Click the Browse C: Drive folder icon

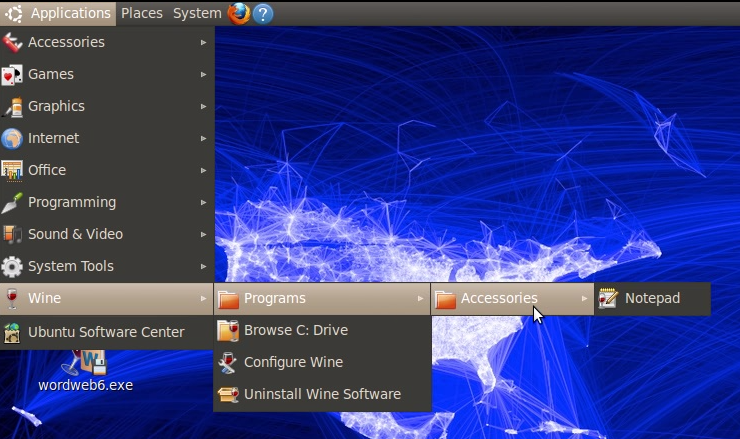tap(228, 330)
